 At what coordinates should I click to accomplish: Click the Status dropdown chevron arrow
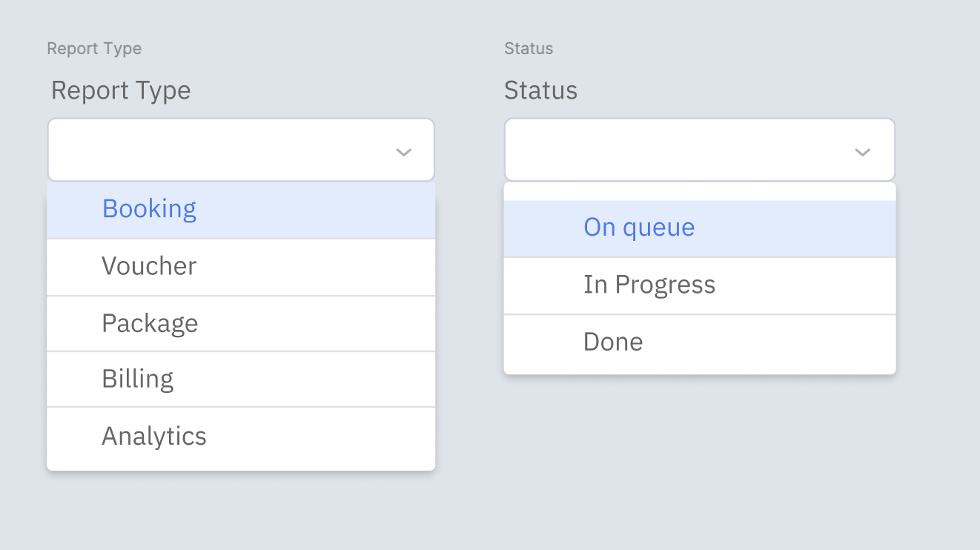(861, 153)
